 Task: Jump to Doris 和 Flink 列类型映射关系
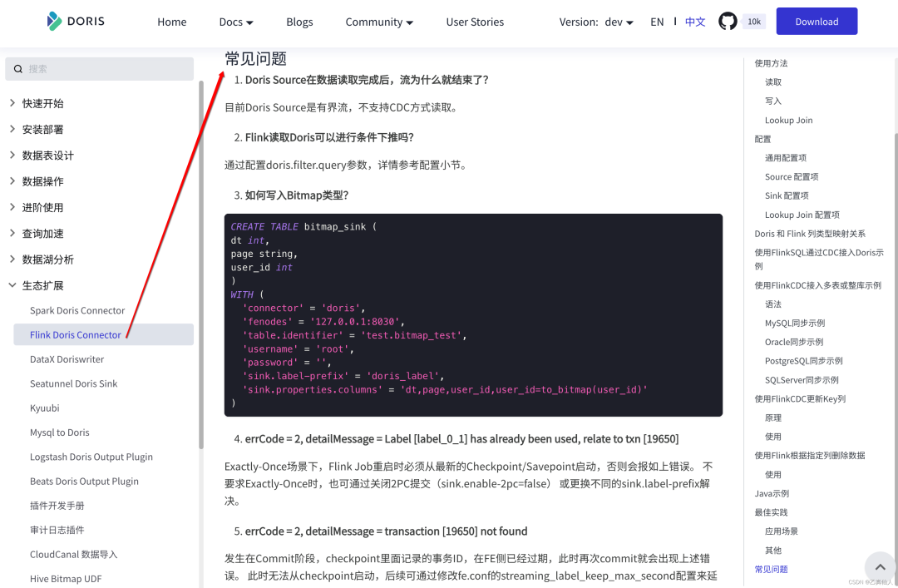810,234
